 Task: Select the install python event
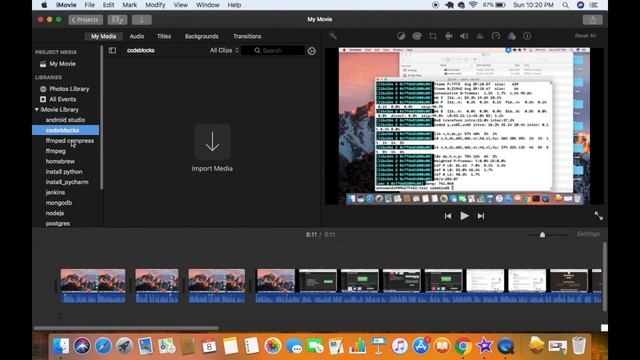(64, 172)
